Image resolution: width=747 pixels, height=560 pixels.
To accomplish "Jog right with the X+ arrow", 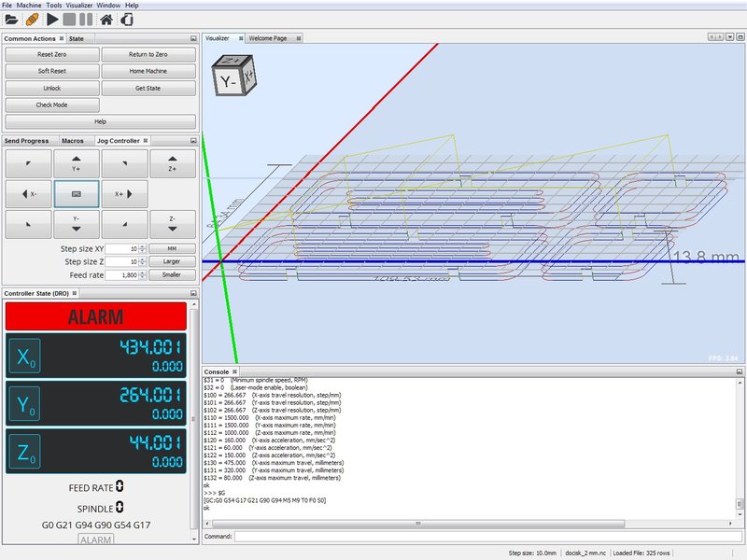I will tap(124, 194).
